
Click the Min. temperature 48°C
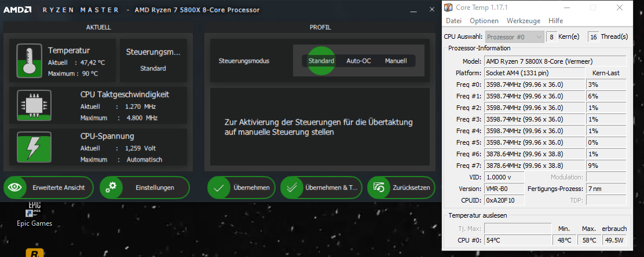(564, 240)
